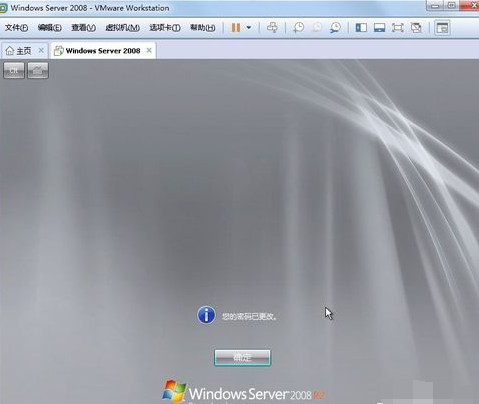Open the 编辑(E) menu
479x404 pixels.
tap(49, 27)
